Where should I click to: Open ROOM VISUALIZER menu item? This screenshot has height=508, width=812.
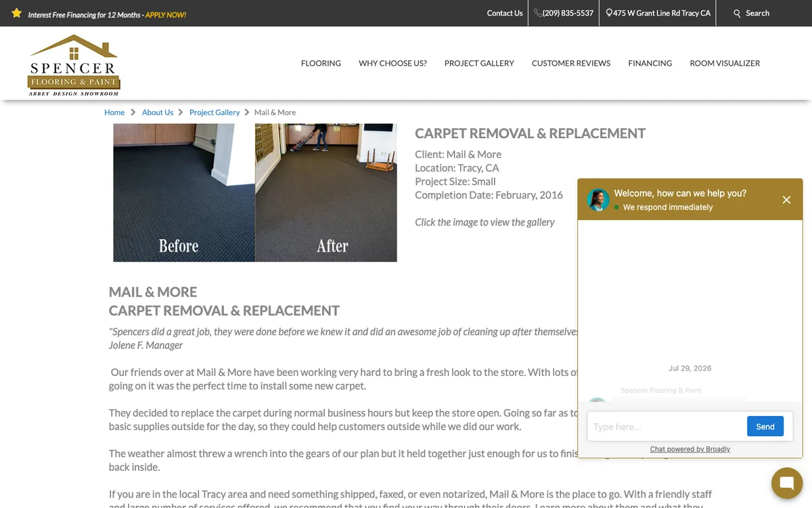[725, 63]
